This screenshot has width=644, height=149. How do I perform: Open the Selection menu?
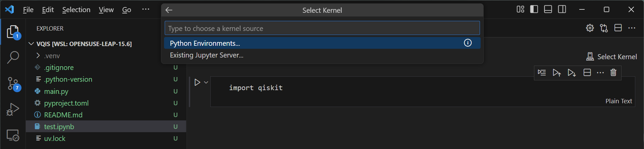pyautogui.click(x=76, y=10)
